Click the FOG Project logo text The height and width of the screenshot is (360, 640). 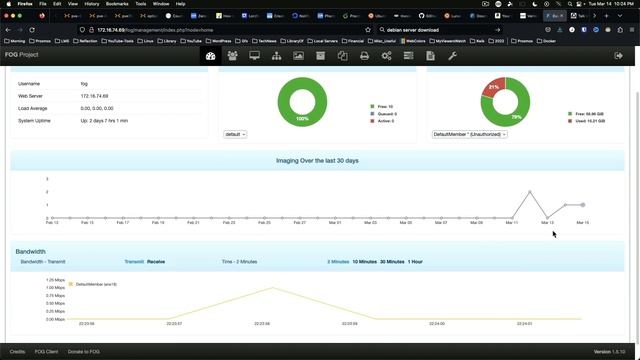tap(22, 54)
